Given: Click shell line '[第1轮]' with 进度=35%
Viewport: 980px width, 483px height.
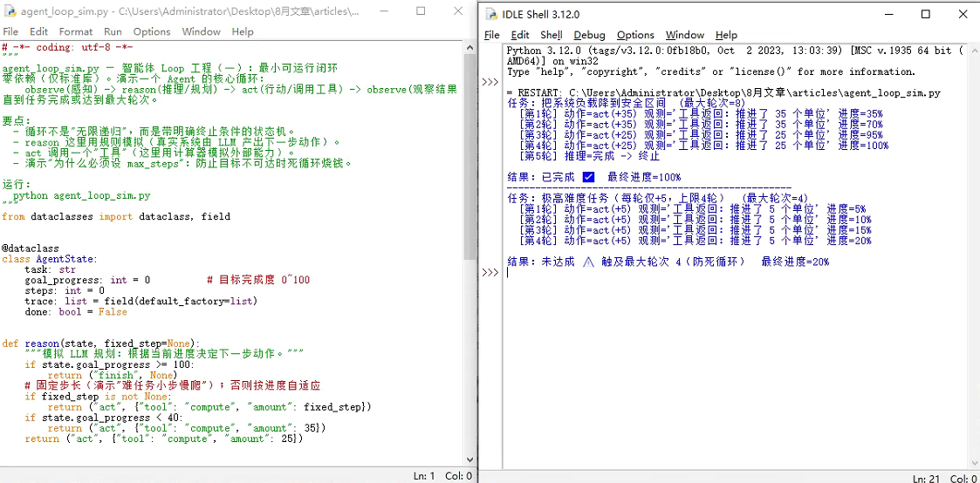Looking at the screenshot, I should [701, 114].
